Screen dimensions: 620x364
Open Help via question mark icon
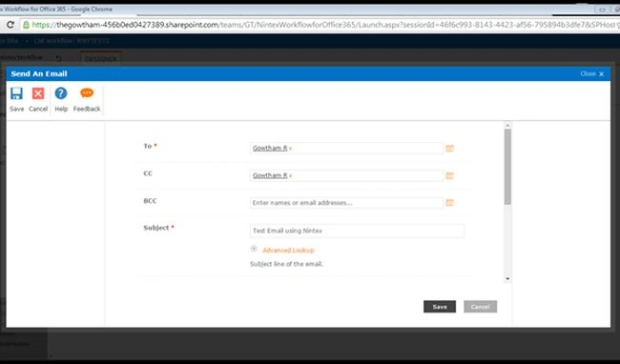click(61, 93)
